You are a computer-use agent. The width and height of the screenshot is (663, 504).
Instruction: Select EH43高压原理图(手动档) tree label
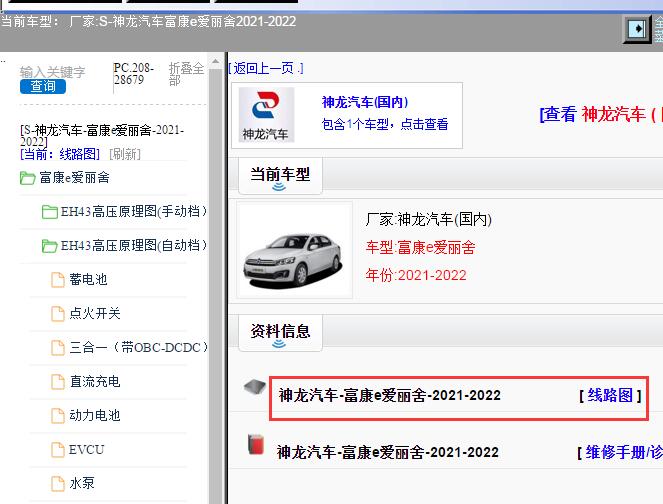pos(134,211)
